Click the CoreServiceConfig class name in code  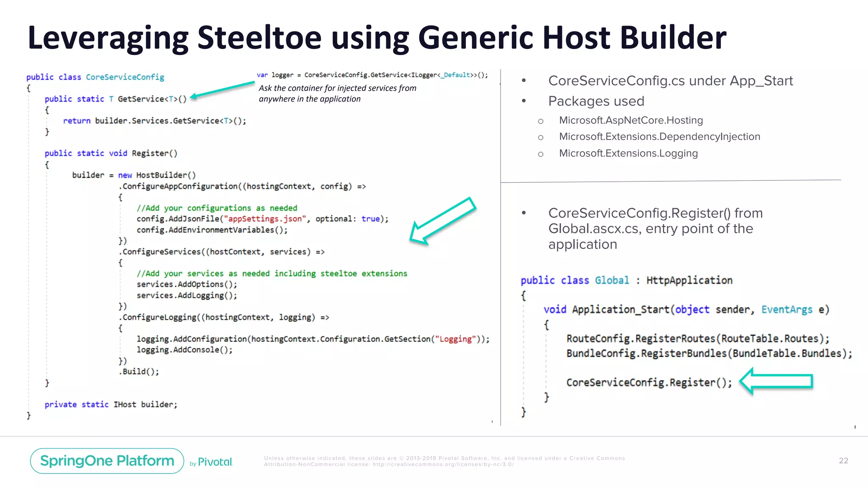pos(125,77)
